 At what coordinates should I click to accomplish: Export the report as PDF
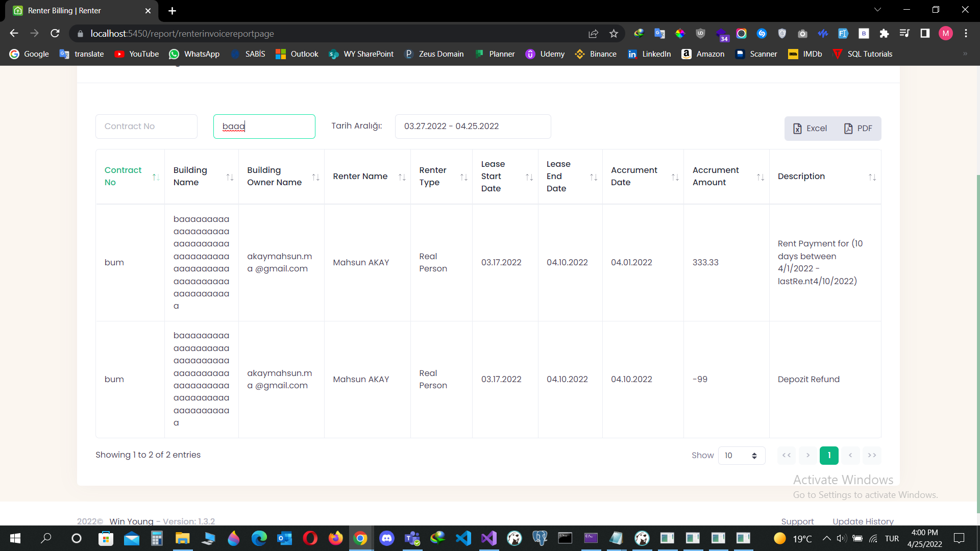point(858,129)
